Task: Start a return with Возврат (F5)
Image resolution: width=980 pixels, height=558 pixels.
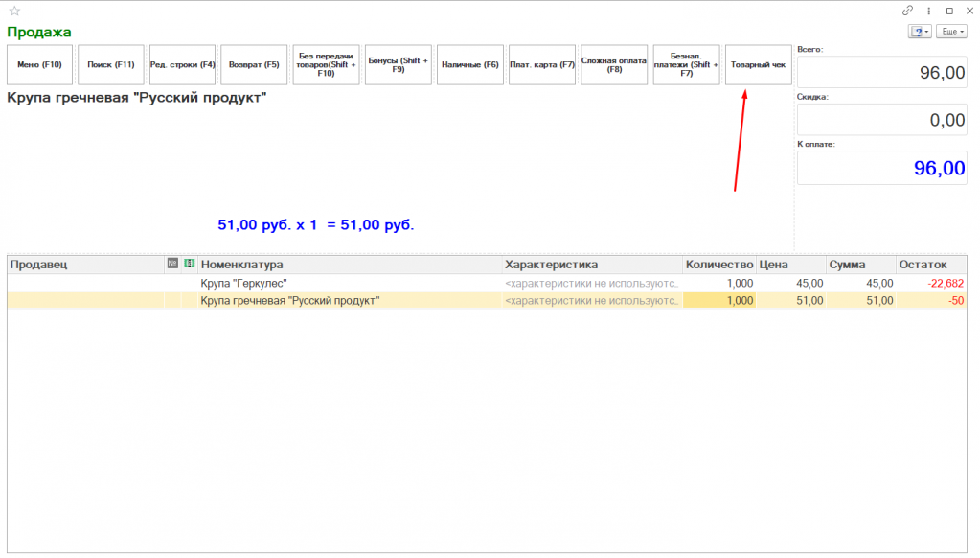Action: pos(254,64)
